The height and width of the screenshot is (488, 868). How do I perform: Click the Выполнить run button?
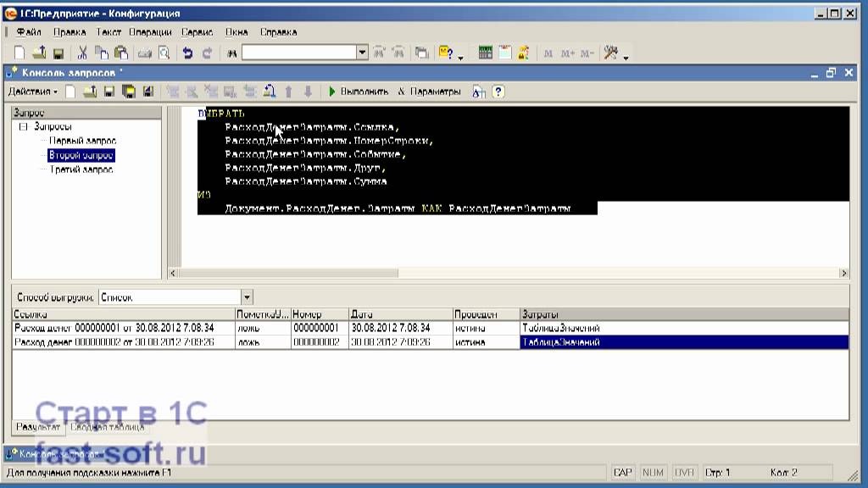tap(359, 91)
